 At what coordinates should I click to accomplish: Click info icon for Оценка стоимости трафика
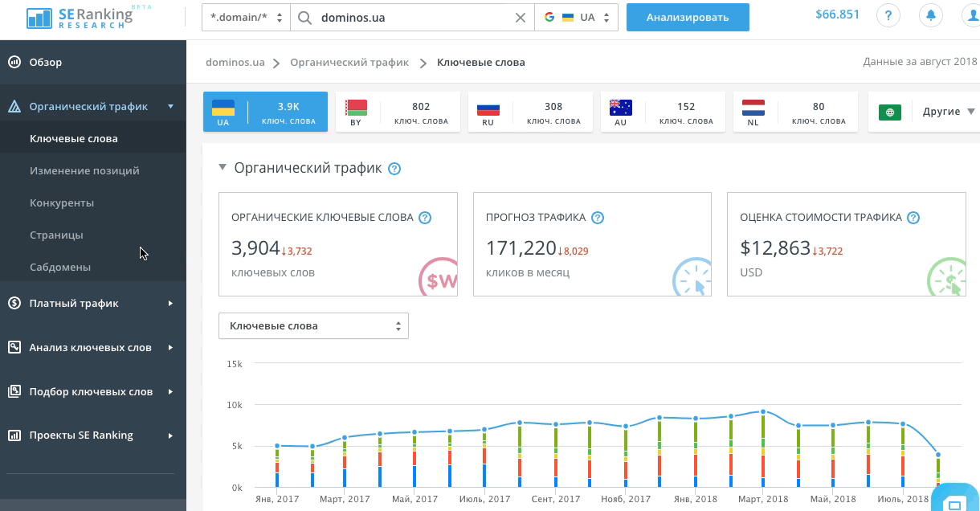(913, 218)
